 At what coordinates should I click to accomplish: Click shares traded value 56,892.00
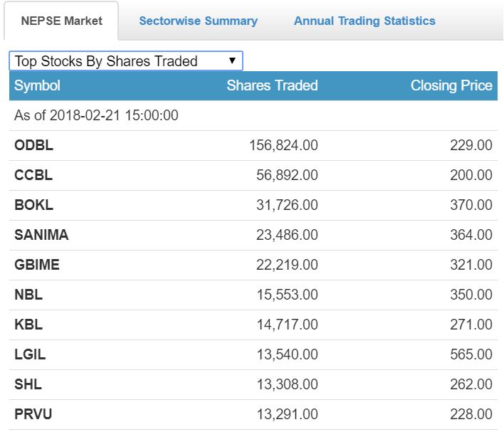click(x=287, y=175)
